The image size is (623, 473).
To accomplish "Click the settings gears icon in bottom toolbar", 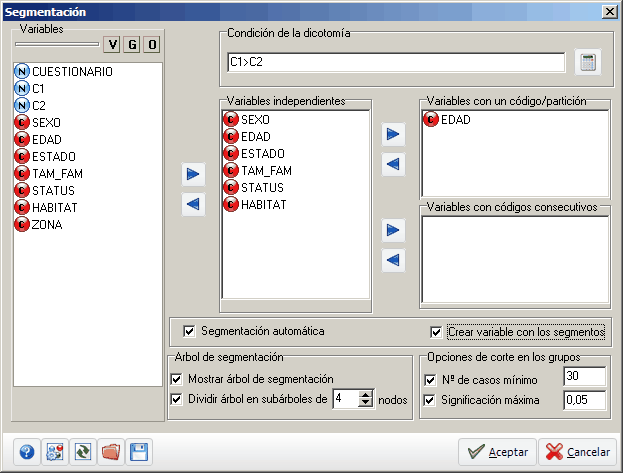I will 55,452.
